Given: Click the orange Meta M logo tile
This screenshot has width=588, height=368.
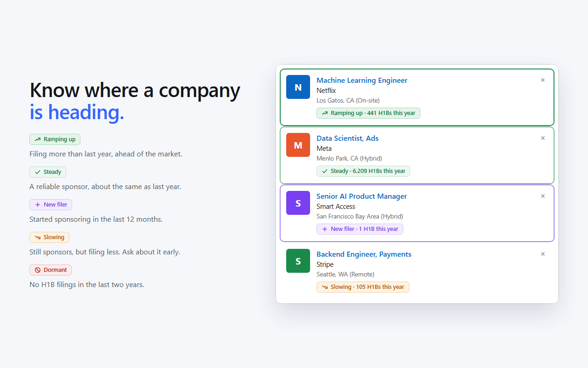Looking at the screenshot, I should coord(298,145).
